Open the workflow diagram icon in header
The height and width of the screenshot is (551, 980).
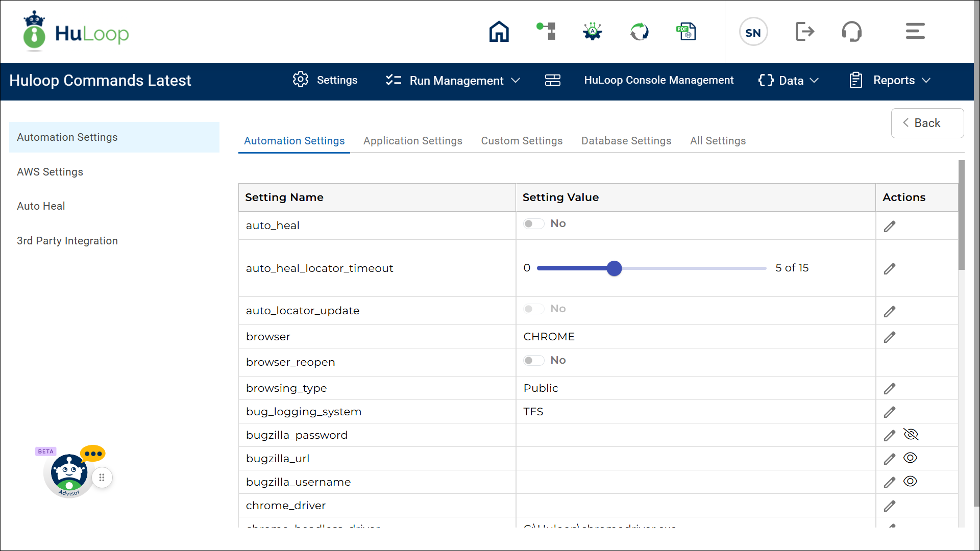click(546, 32)
